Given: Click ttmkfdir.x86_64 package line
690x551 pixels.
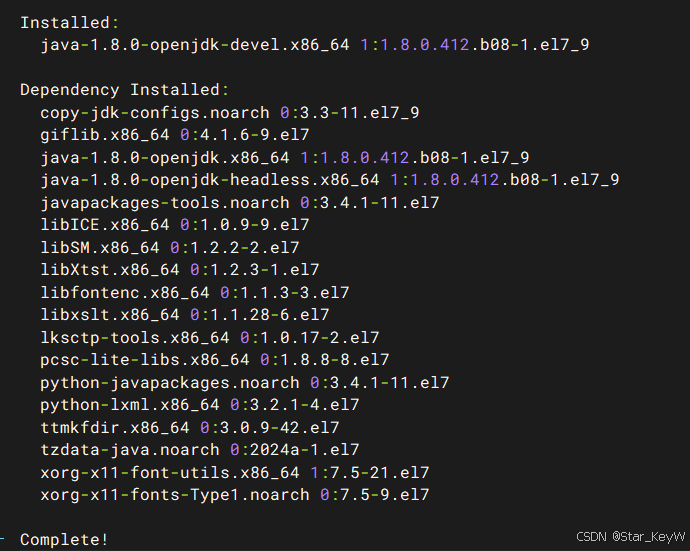Looking at the screenshot, I should tap(190, 428).
